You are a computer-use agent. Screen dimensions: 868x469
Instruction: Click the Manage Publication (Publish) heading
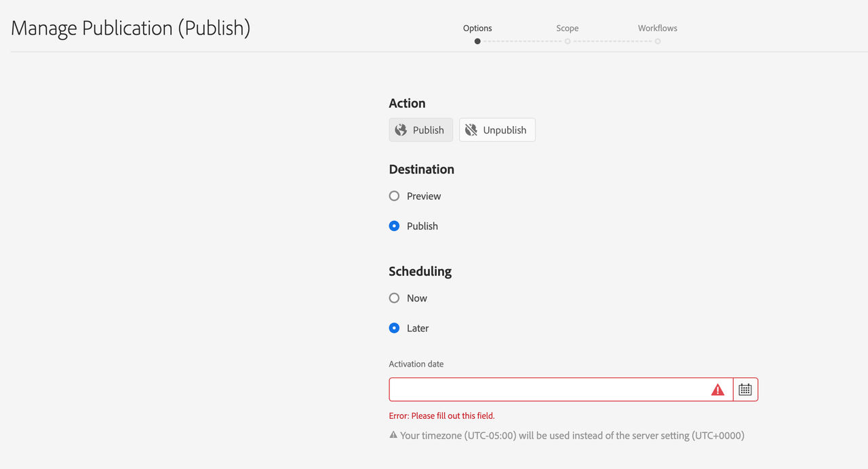click(x=131, y=28)
